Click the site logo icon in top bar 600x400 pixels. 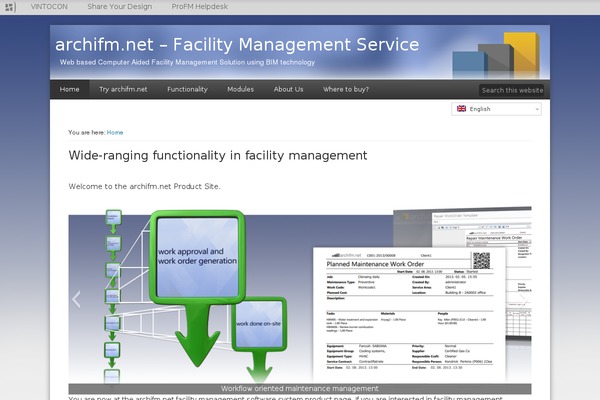tap(10, 7)
